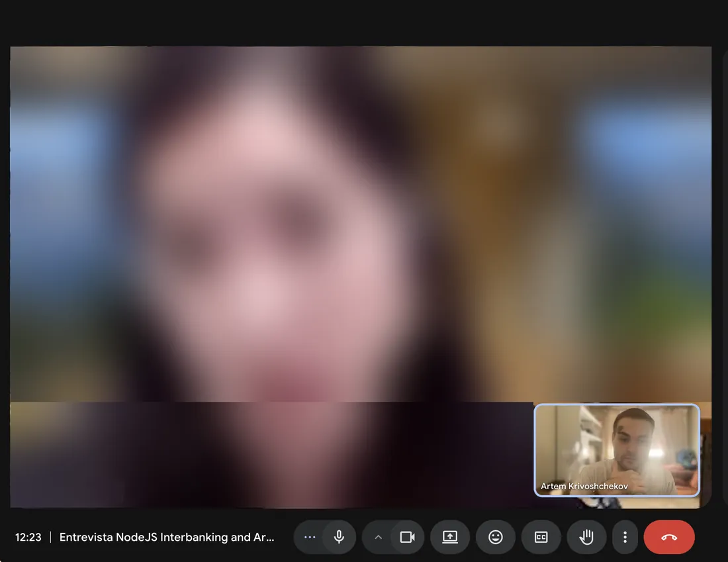Click the main participant video tile
Image resolution: width=728 pixels, height=562 pixels.
360,277
